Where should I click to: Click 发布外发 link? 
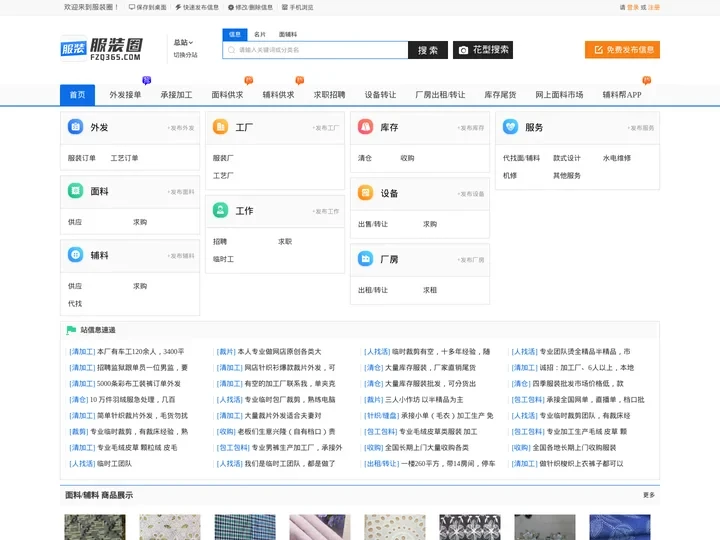[181, 128]
